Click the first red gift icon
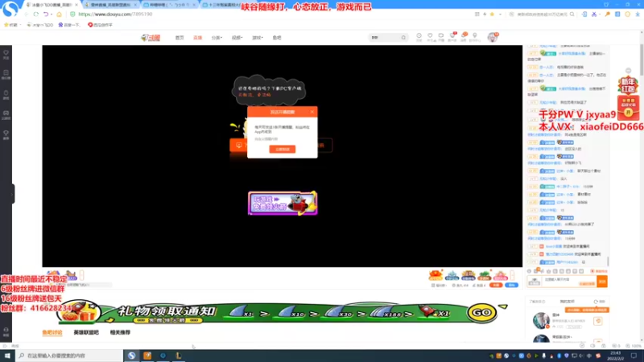 tap(436, 275)
